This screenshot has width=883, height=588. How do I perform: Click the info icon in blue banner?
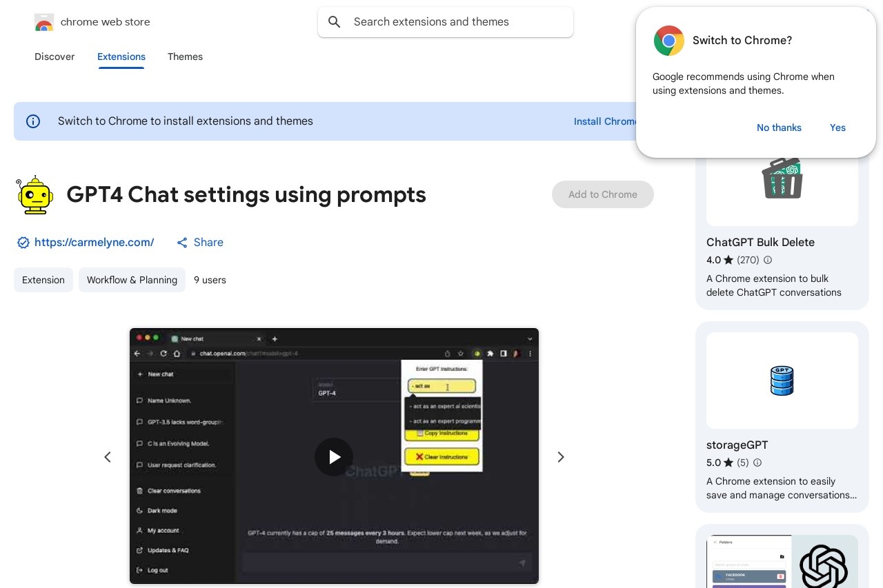click(33, 121)
